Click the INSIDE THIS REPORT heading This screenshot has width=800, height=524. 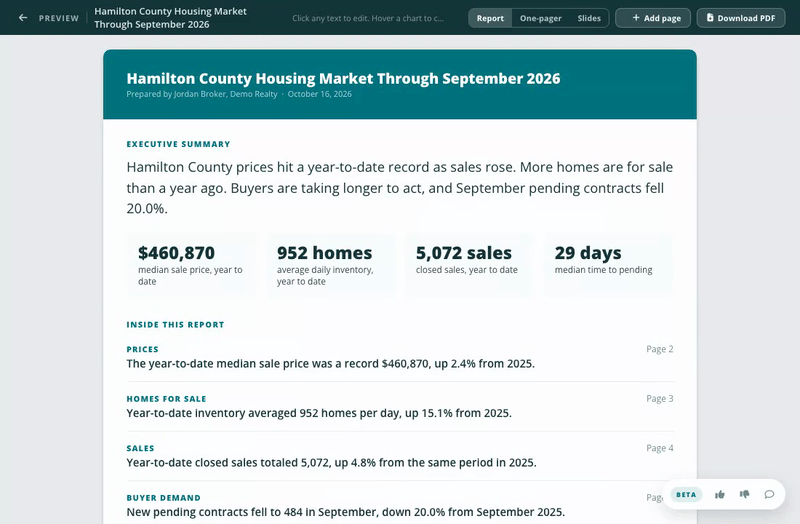click(176, 325)
